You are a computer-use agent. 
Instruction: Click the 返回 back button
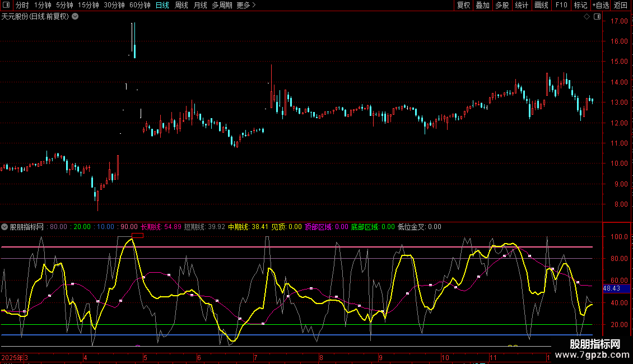click(x=621, y=5)
